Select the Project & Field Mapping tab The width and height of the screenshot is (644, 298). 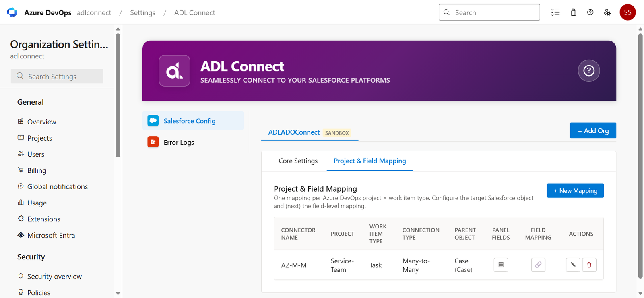370,161
